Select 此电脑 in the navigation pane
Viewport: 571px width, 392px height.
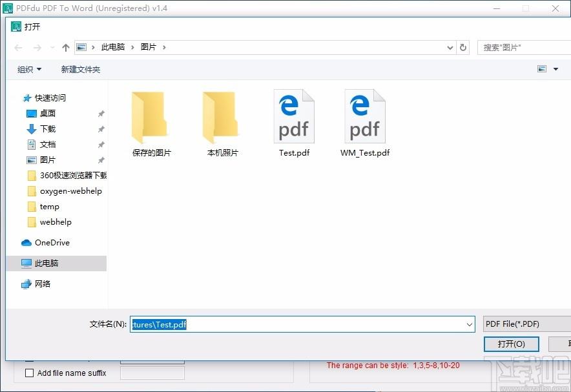click(56, 263)
